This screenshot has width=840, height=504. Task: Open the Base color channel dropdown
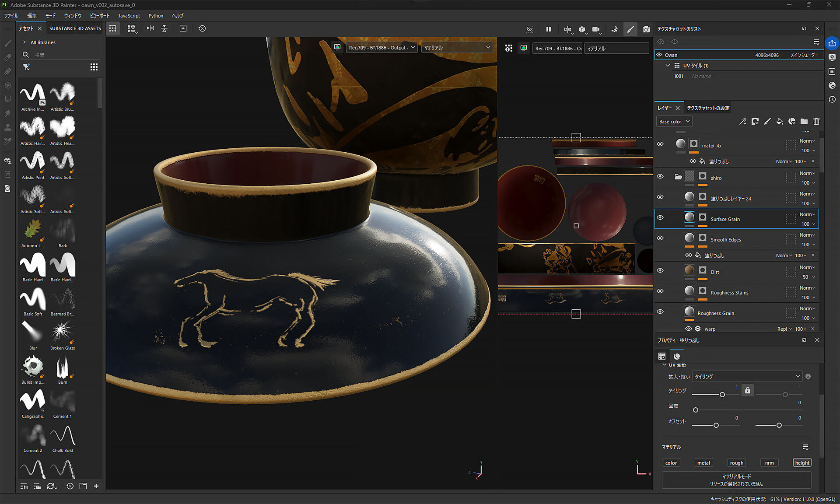coord(674,122)
